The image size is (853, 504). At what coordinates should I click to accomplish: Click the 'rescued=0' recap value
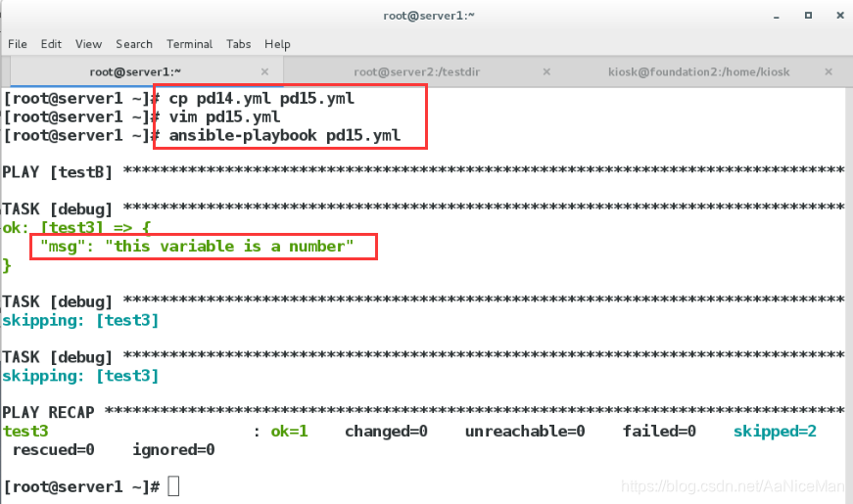53,449
